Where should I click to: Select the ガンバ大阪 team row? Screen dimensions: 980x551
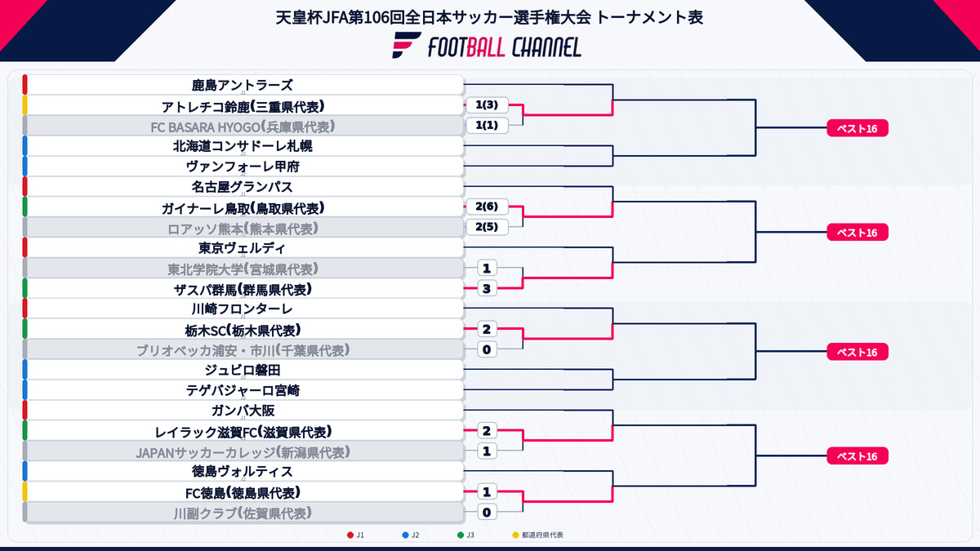[243, 411]
